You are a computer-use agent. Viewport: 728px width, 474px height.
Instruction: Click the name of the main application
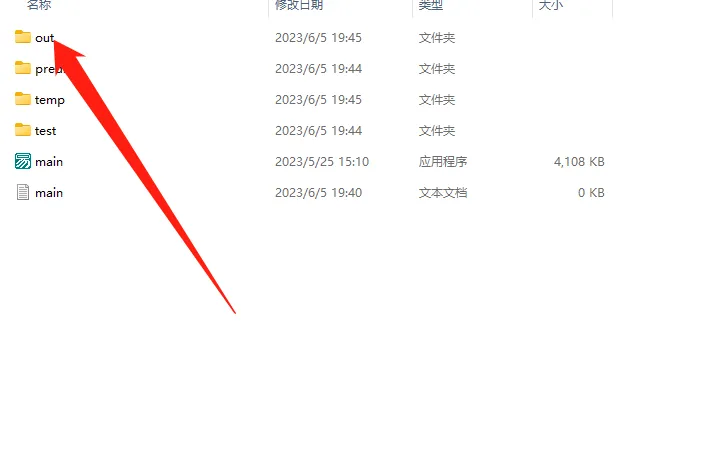click(49, 162)
